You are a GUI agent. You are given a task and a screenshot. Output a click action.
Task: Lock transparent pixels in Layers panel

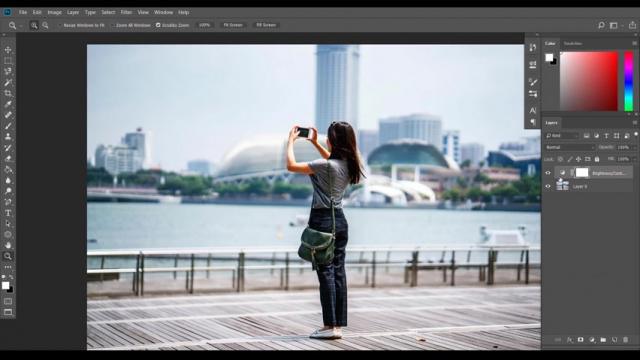point(560,159)
